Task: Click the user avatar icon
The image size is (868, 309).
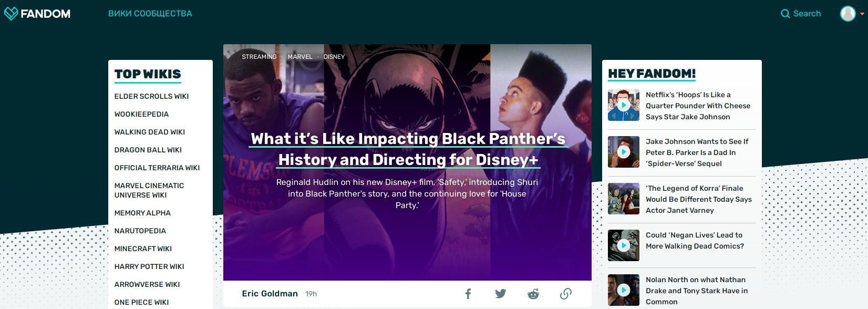Action: pos(848,14)
